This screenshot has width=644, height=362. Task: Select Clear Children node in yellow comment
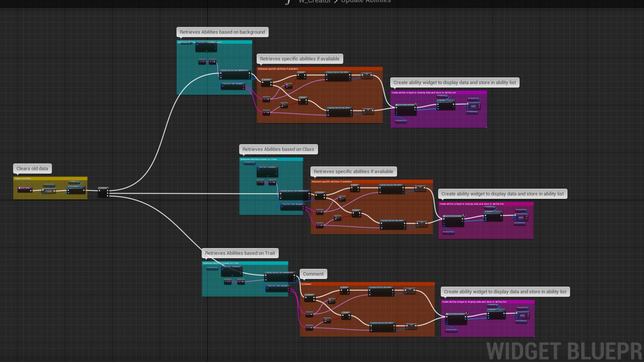(76, 190)
